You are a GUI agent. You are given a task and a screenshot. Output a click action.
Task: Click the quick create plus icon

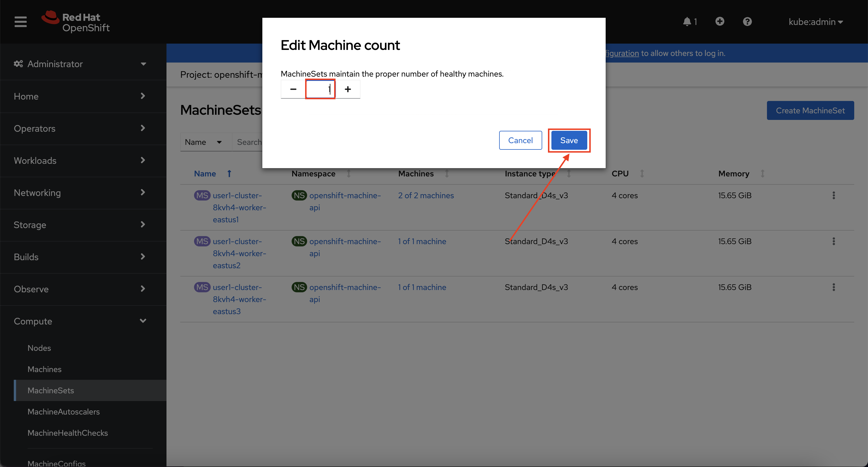pyautogui.click(x=720, y=21)
